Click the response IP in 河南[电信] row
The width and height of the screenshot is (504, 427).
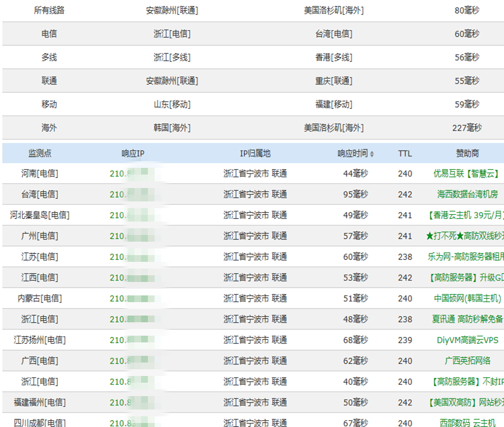[132, 174]
